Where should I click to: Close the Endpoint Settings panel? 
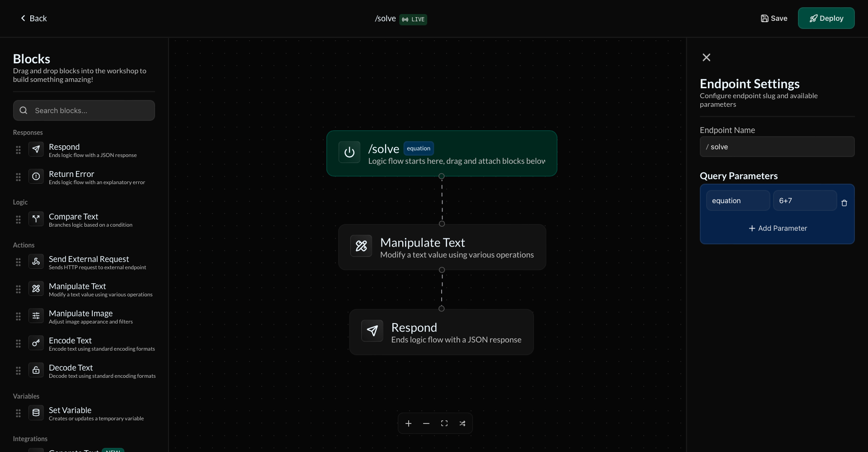coord(706,57)
